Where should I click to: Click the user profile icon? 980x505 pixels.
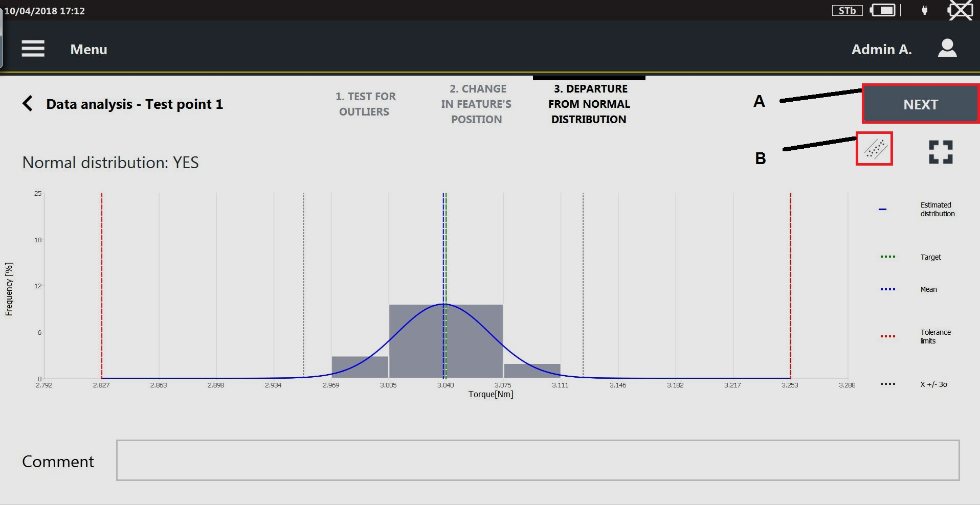[x=947, y=49]
